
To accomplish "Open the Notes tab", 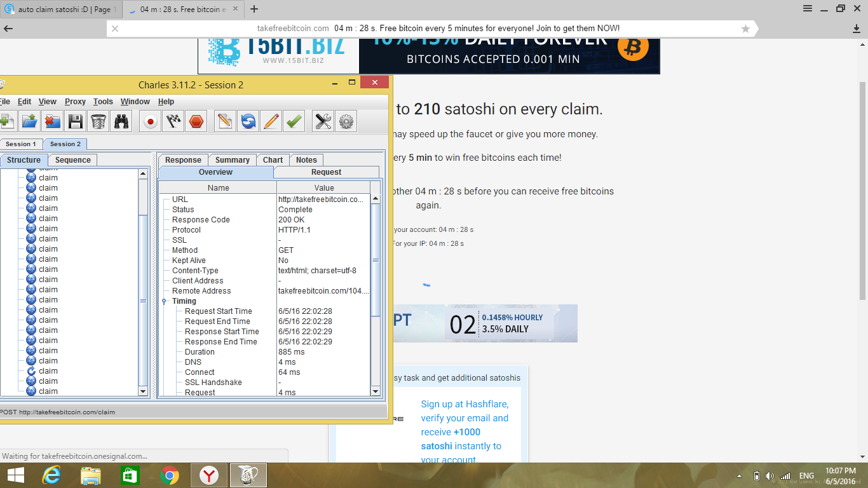I will [306, 160].
